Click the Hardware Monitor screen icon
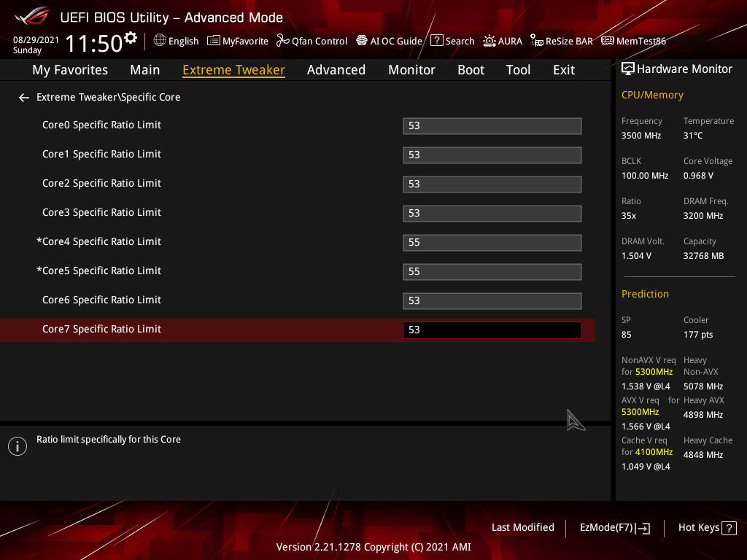Viewport: 747px width, 560px height. pos(628,69)
